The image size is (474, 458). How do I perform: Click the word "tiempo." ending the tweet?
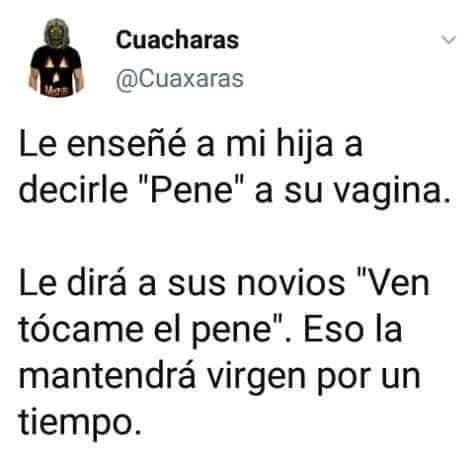[80, 422]
